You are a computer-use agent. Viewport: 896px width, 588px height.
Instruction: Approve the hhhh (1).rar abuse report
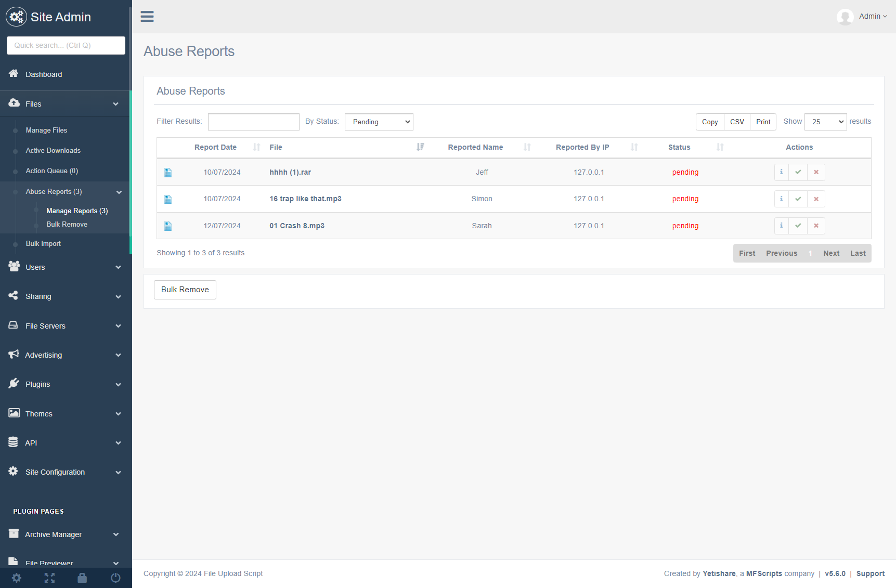(798, 172)
